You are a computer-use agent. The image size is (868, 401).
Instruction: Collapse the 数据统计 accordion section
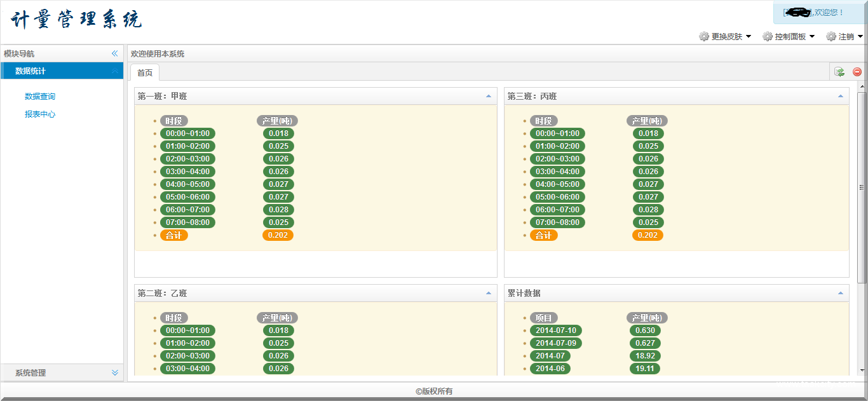[x=115, y=71]
